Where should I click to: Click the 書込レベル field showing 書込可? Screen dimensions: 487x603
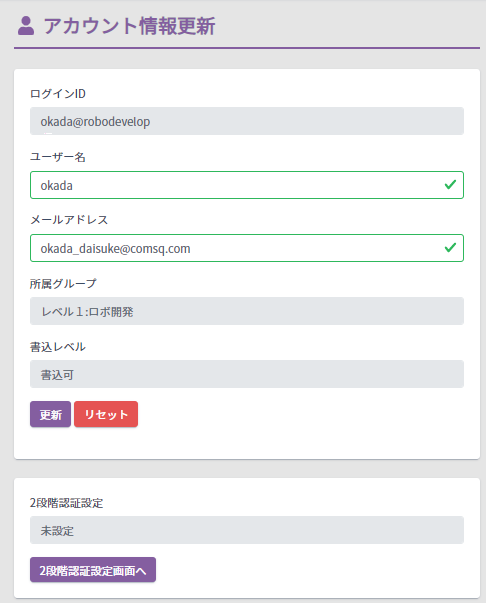[247, 374]
